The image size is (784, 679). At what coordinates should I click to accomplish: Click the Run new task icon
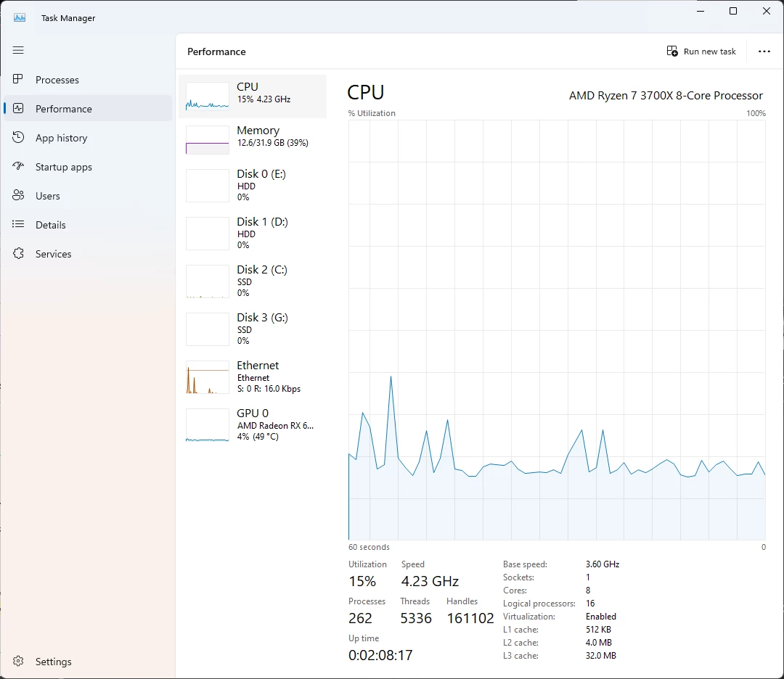tap(672, 51)
